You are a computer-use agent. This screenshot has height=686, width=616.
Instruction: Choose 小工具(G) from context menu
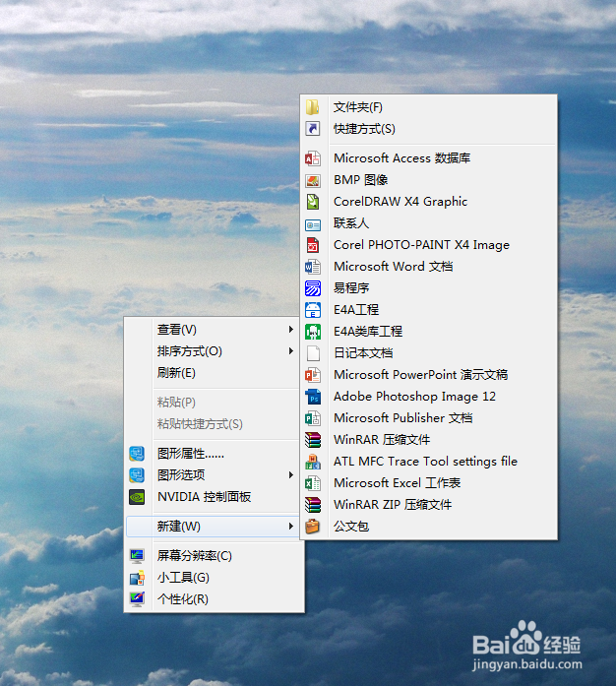click(215, 578)
